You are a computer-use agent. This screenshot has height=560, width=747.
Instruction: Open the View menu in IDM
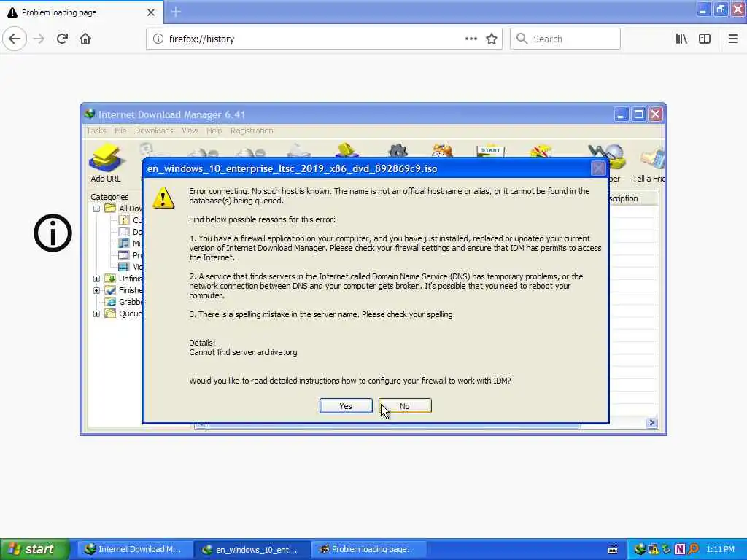point(190,131)
